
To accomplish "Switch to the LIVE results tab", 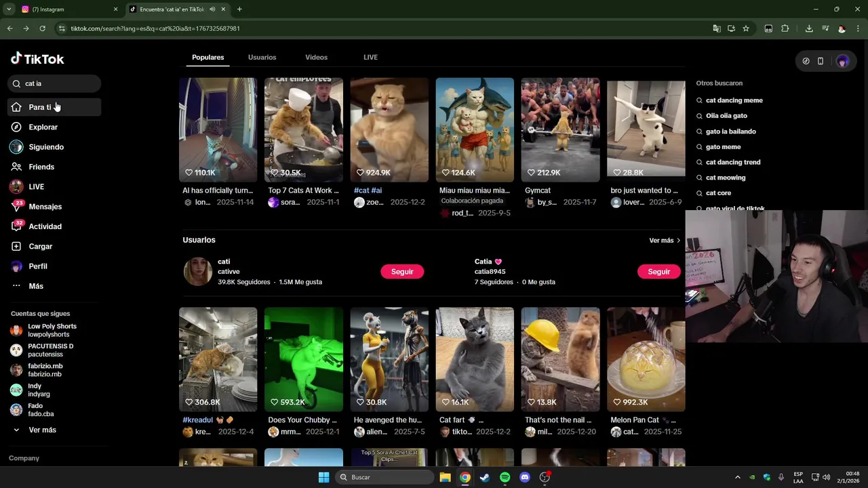I will (370, 57).
